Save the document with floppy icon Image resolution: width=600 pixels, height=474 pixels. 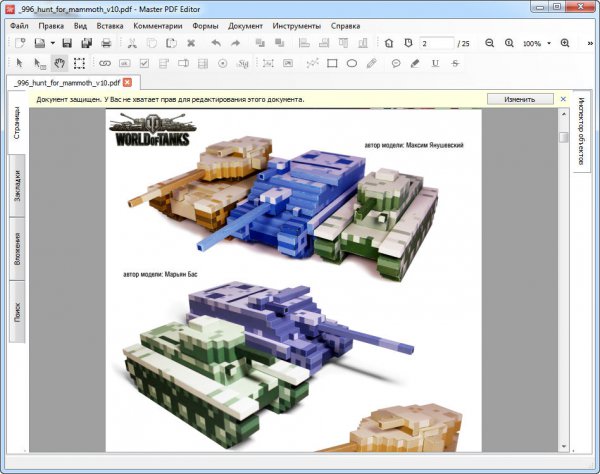pos(67,43)
